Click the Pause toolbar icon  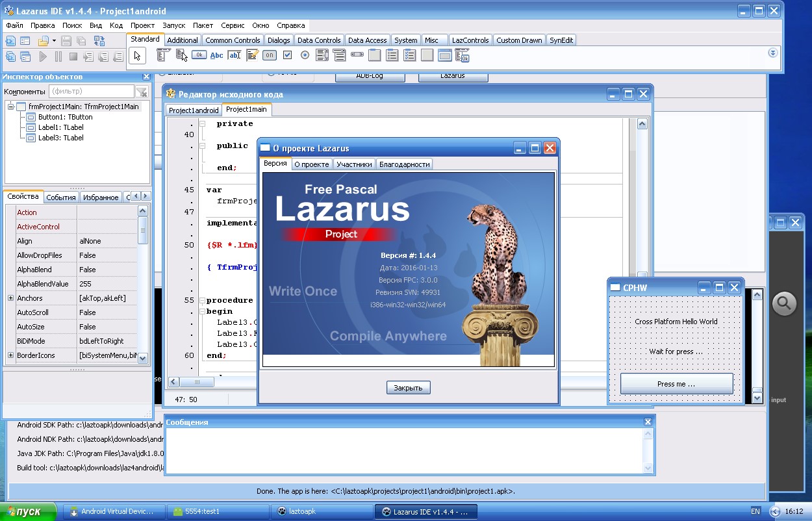[58, 57]
